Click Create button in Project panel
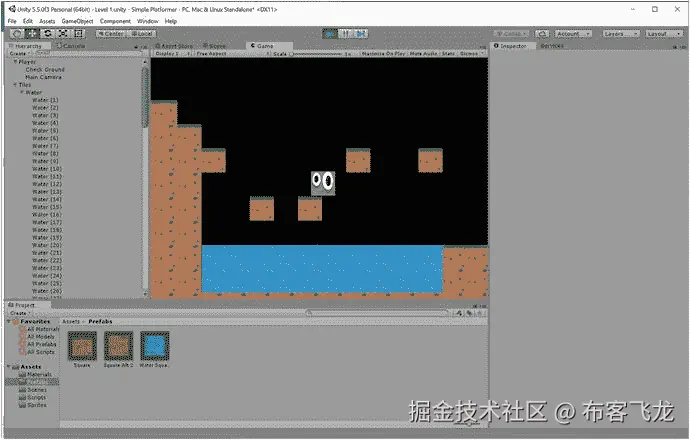The width and height of the screenshot is (690, 440). pos(20,313)
